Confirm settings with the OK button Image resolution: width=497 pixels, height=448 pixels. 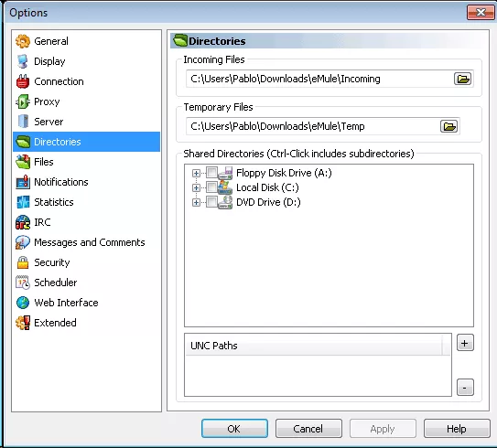pyautogui.click(x=234, y=429)
